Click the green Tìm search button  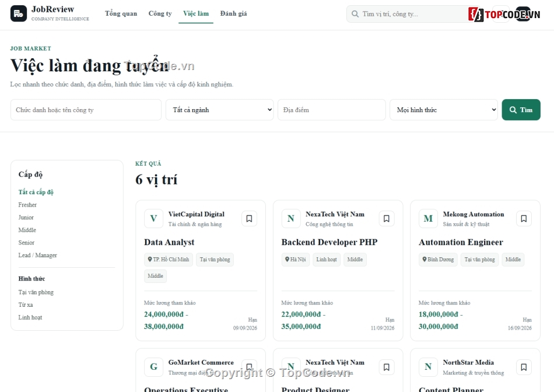[521, 110]
